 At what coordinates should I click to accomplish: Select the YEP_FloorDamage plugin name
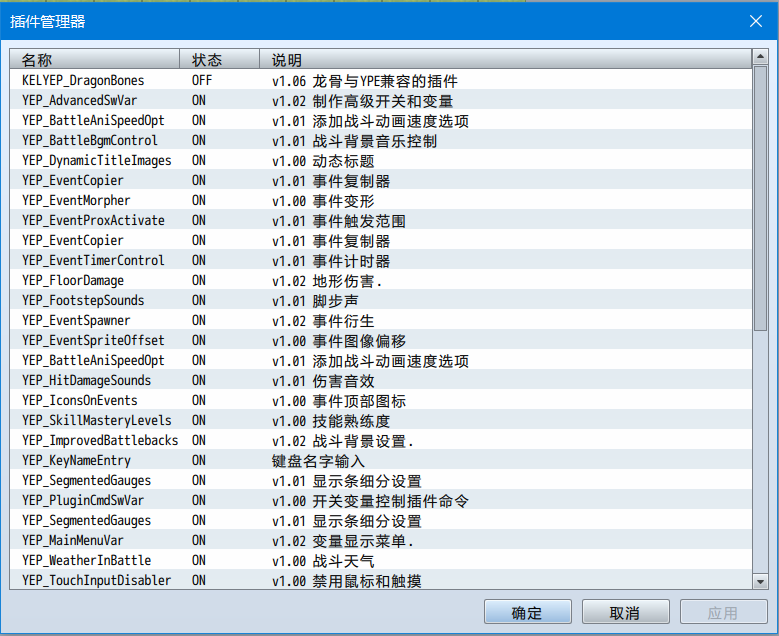click(73, 280)
